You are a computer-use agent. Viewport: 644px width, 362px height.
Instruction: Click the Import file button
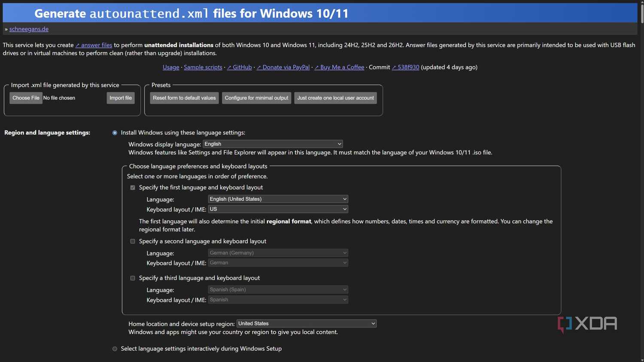[121, 98]
